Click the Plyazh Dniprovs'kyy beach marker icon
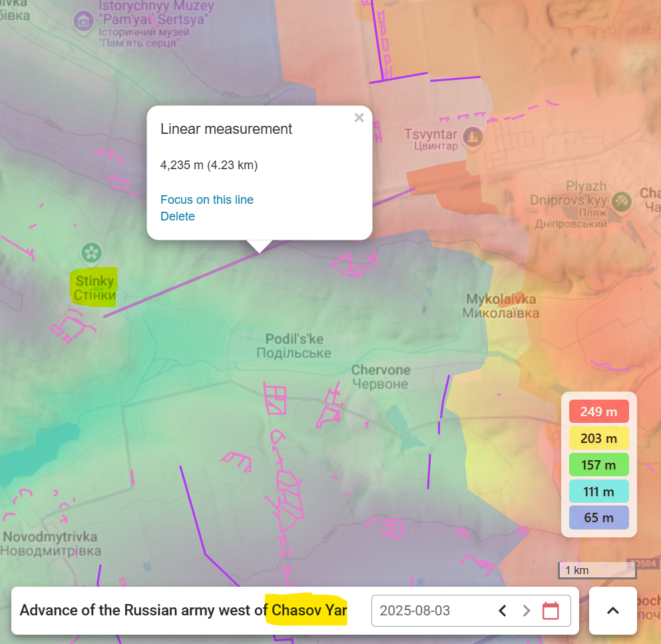The width and height of the screenshot is (661, 644). tap(622, 202)
